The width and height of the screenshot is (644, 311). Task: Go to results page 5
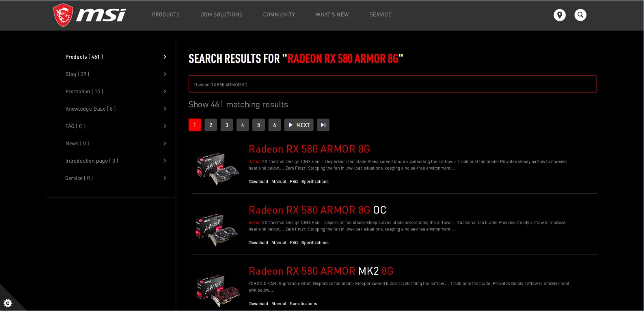pyautogui.click(x=259, y=125)
